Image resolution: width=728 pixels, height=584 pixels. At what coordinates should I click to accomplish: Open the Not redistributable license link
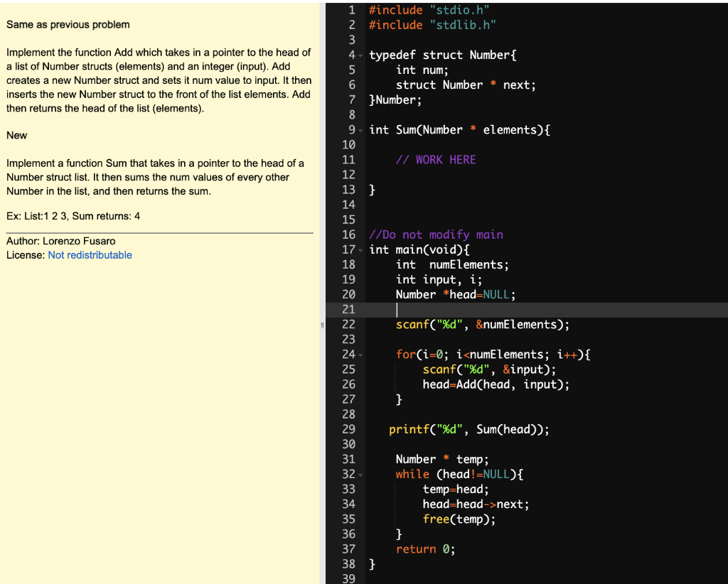click(90, 255)
